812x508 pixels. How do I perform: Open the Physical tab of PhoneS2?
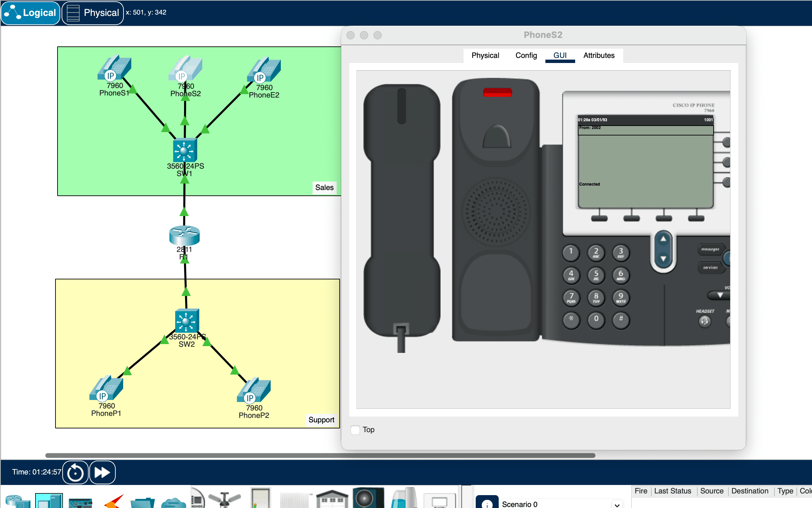[485, 56]
